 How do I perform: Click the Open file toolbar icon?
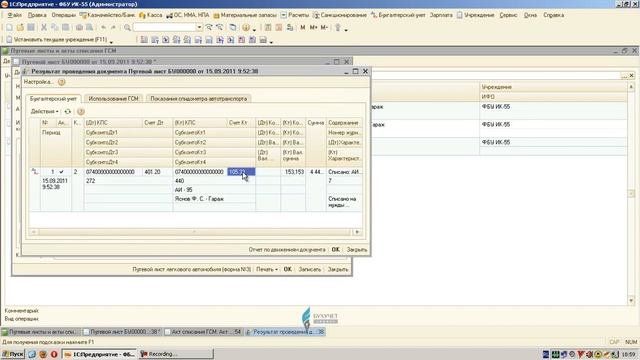coord(20,27)
